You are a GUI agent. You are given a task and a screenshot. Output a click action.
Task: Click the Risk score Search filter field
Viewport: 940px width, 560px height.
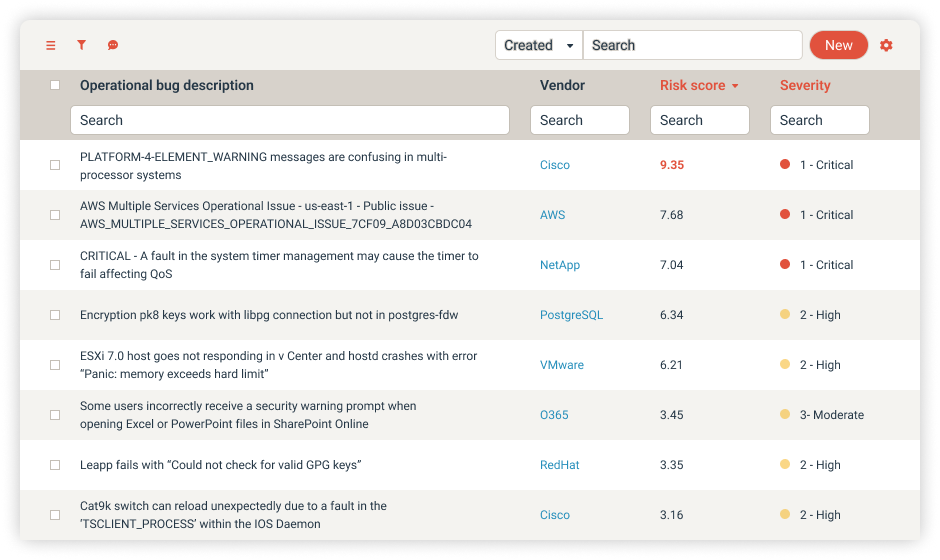pyautogui.click(x=700, y=120)
